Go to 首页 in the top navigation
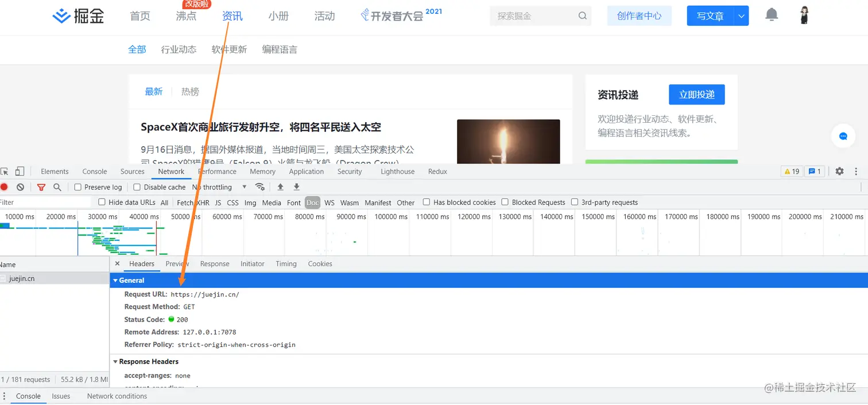The width and height of the screenshot is (868, 405). [140, 16]
